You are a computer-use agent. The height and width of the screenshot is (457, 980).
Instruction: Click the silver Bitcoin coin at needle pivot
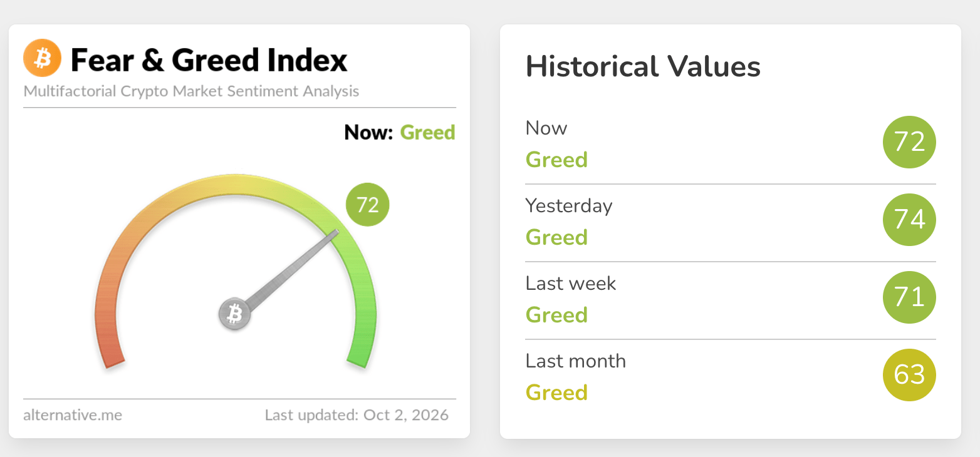pos(235,313)
